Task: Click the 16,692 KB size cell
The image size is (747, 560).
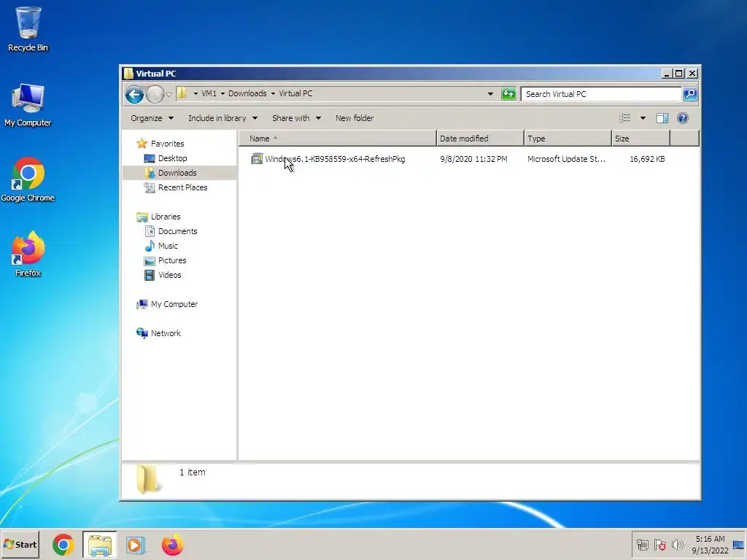Action: (x=647, y=159)
